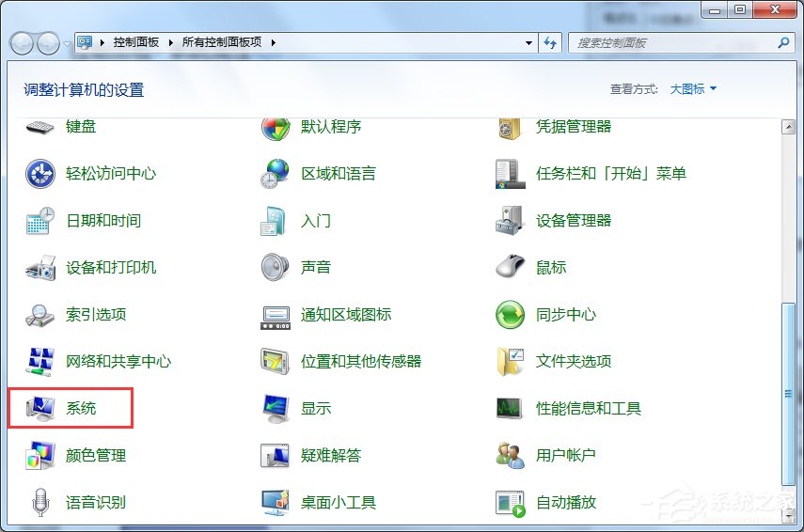Click the 区域和语言 globe icon

275,174
